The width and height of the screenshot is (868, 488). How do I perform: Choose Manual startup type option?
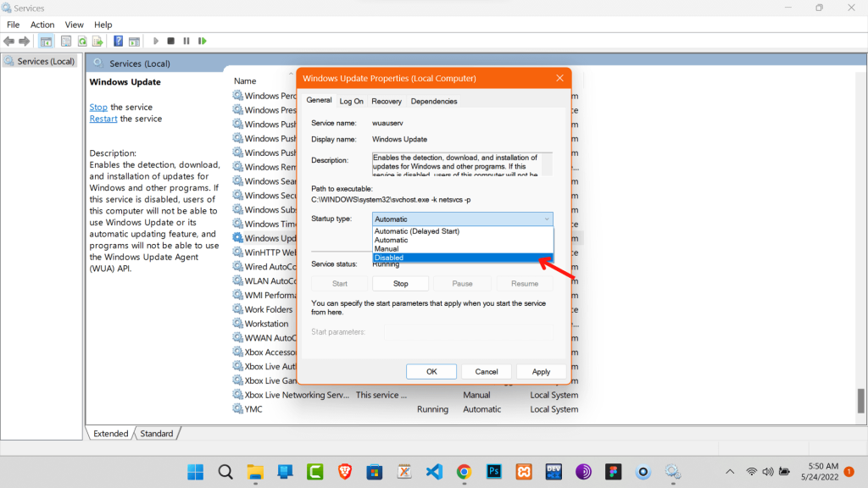click(463, 249)
